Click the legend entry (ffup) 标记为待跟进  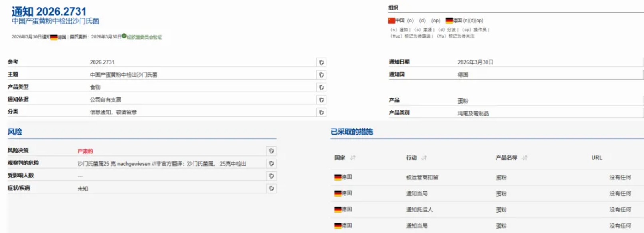(410, 36)
